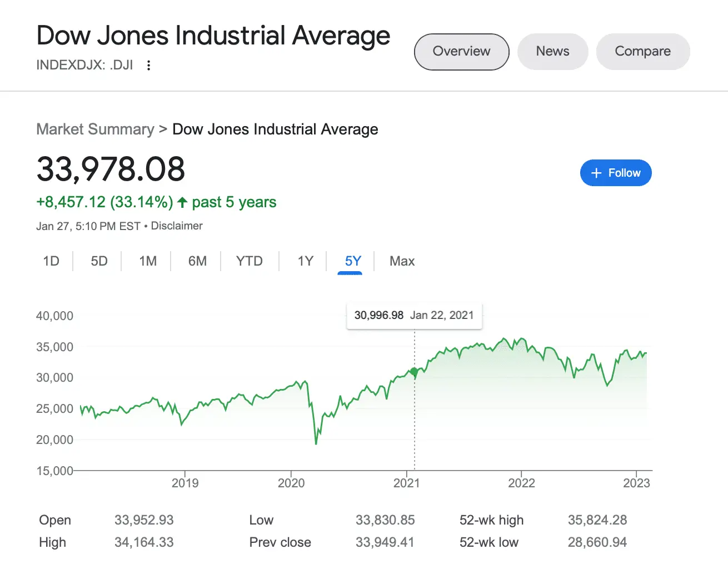Open the three-dot options menu beside INDEXDJX
Screen dimensions: 728x569
tap(148, 66)
